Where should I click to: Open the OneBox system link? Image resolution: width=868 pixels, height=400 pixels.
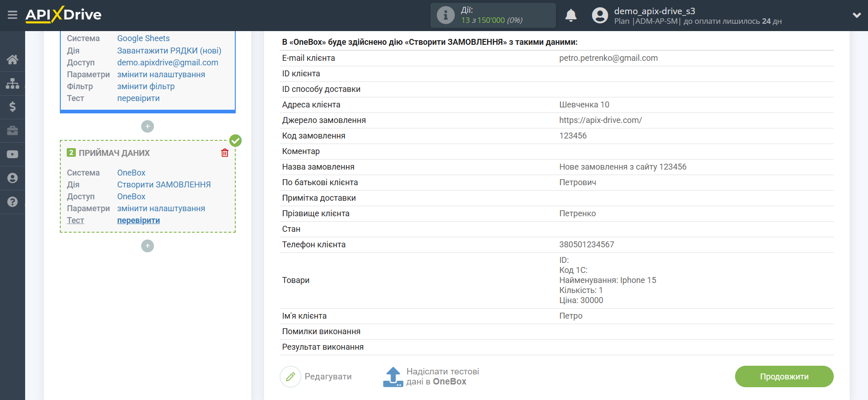pos(131,173)
